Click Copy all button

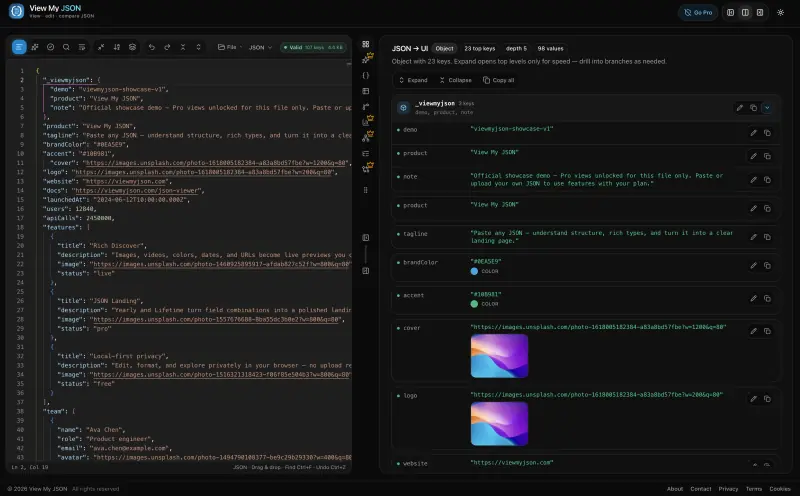pyautogui.click(x=498, y=80)
